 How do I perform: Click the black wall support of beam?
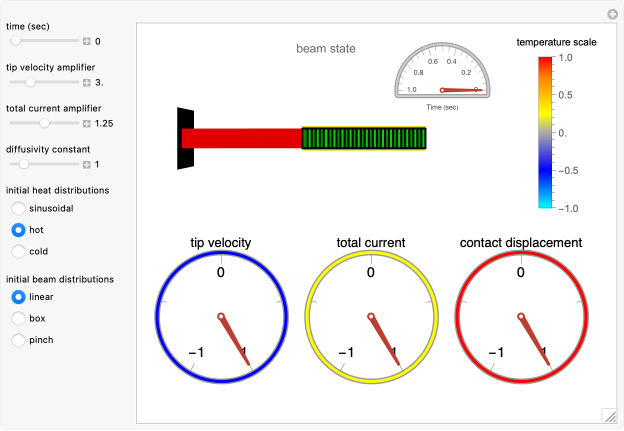pos(185,138)
